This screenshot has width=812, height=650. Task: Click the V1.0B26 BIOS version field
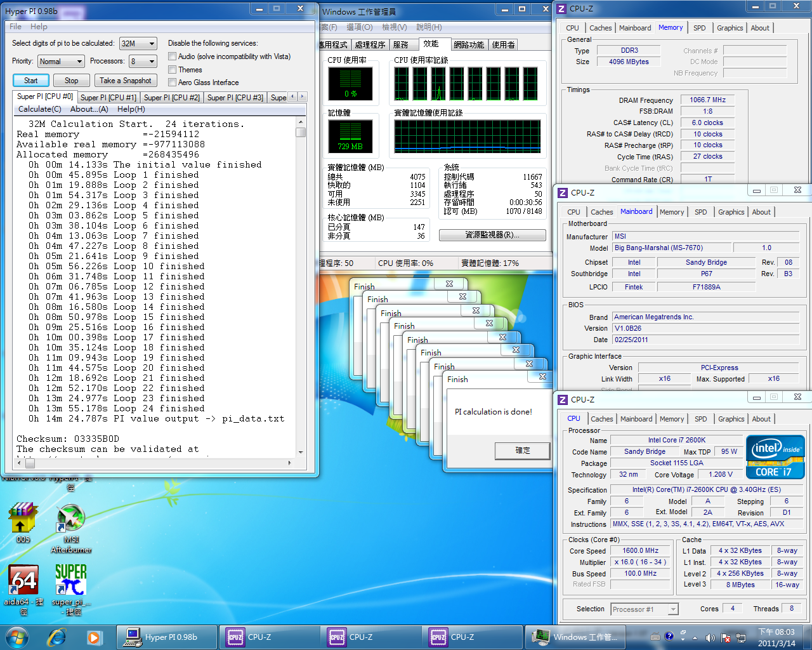point(705,328)
